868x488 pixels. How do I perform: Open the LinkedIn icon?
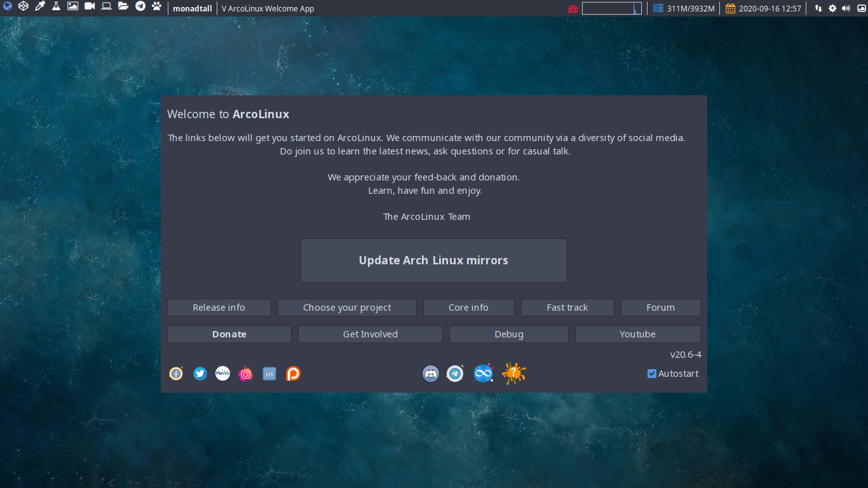269,374
